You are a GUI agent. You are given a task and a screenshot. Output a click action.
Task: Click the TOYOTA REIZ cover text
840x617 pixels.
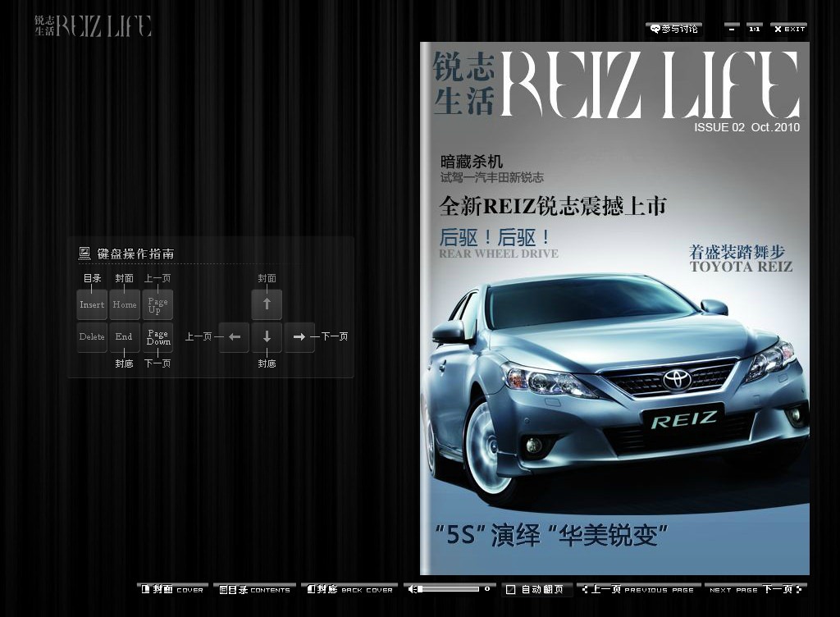point(741,267)
